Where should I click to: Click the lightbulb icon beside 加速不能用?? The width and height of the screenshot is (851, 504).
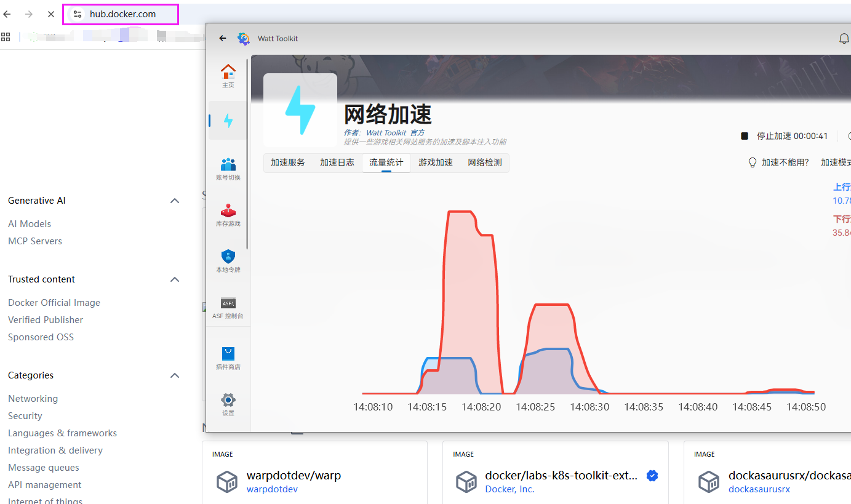[x=752, y=162]
